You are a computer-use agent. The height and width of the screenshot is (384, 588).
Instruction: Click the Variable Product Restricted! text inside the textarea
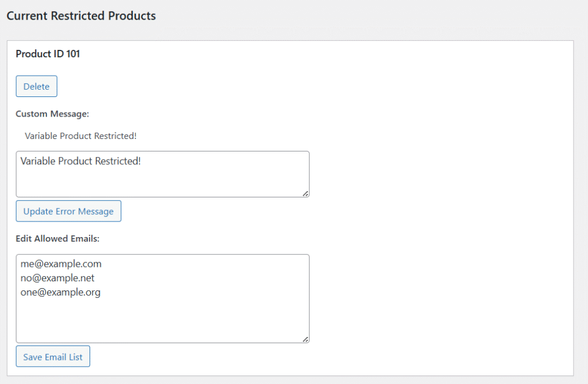(80, 161)
